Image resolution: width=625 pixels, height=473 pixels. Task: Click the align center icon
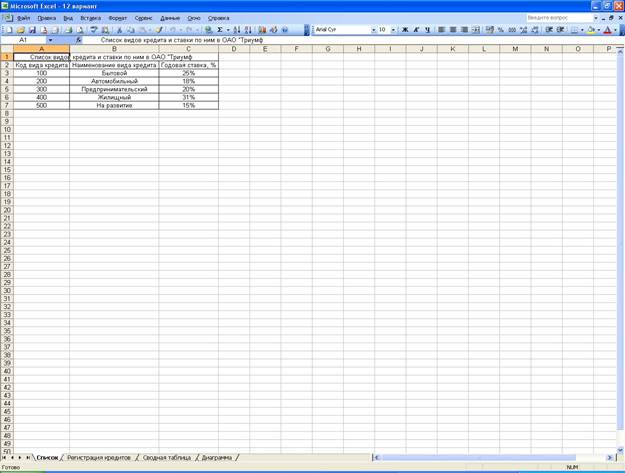click(x=453, y=30)
